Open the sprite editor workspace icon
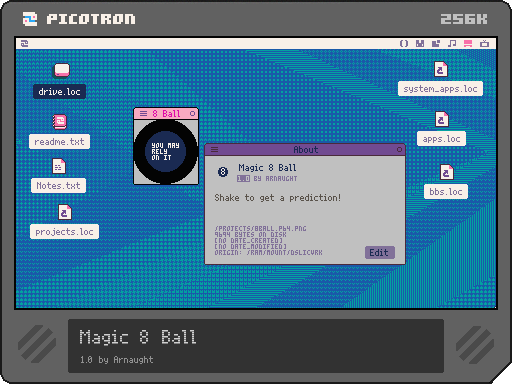This screenshot has height=384, width=512. [420, 43]
